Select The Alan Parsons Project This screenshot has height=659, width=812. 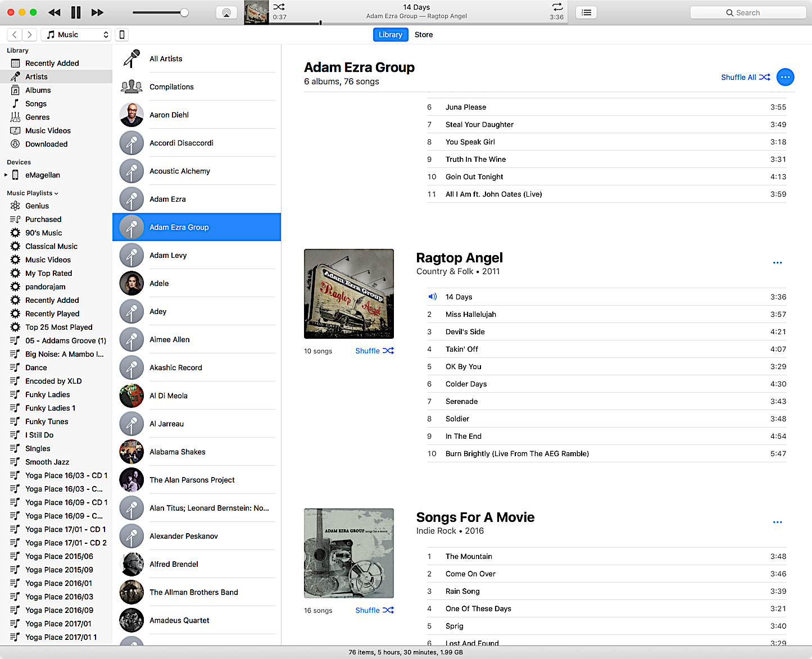[x=197, y=480]
